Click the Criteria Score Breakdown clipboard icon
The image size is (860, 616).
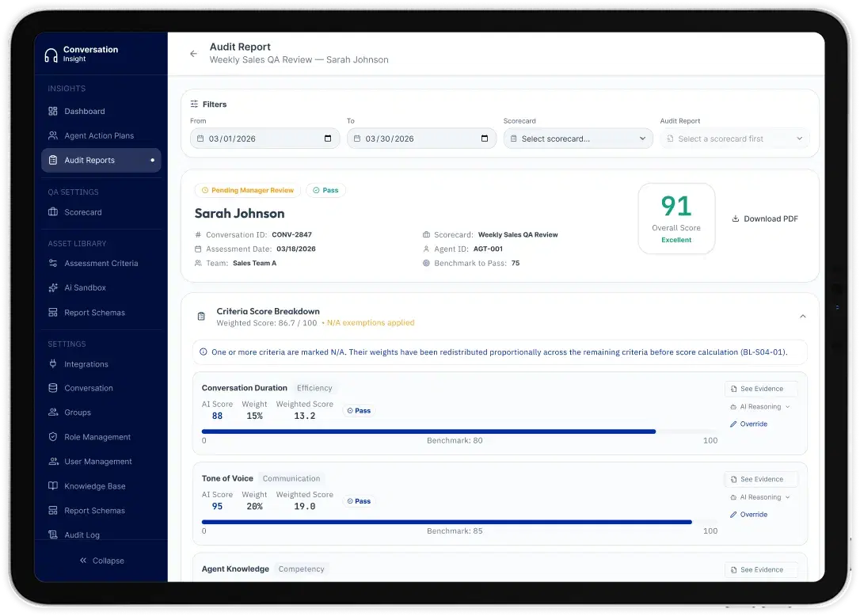[201, 317]
